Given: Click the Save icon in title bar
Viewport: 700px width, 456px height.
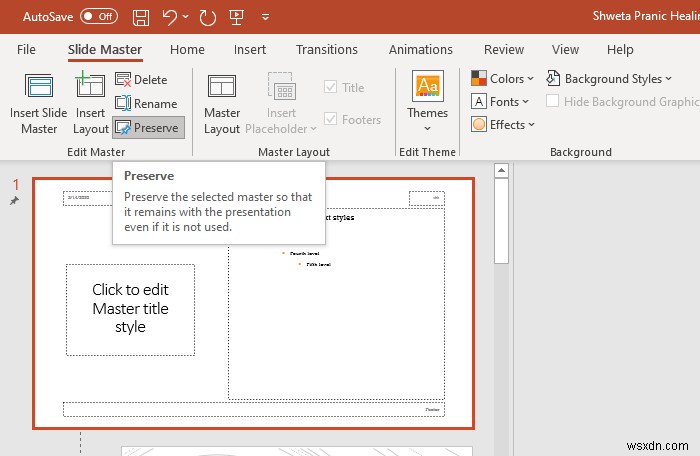Looking at the screenshot, I should 142,17.
